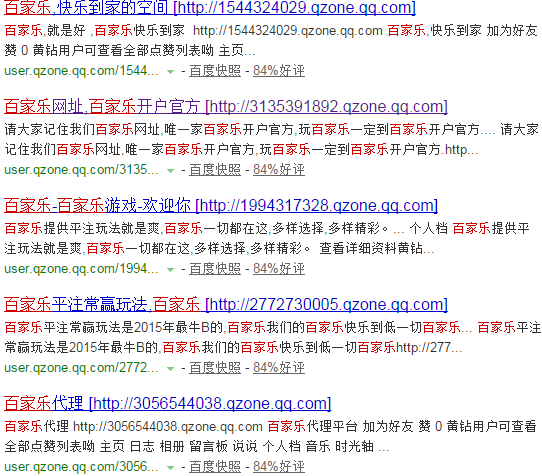Expand the arrow beside user.qzone.qq.com/3056...
Image resolution: width=542 pixels, height=476 pixels.
pos(170,468)
